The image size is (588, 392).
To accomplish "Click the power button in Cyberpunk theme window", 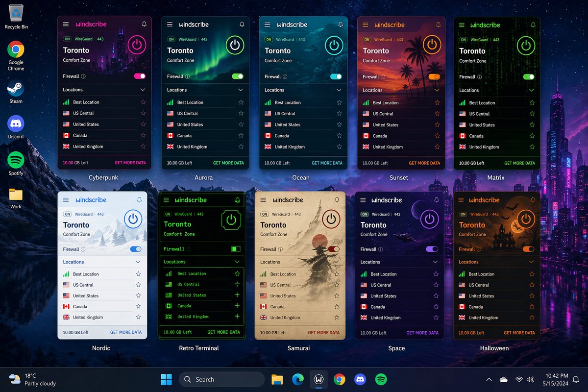I will click(137, 45).
